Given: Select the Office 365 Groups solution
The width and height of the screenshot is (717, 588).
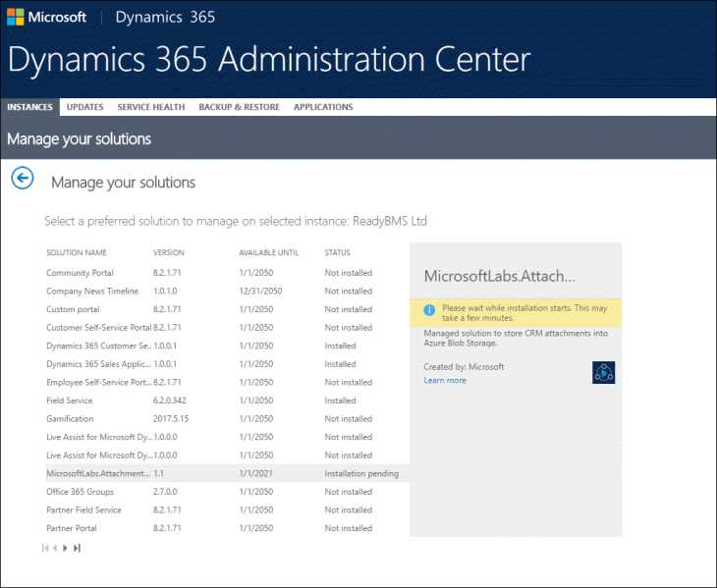Looking at the screenshot, I should (227, 492).
